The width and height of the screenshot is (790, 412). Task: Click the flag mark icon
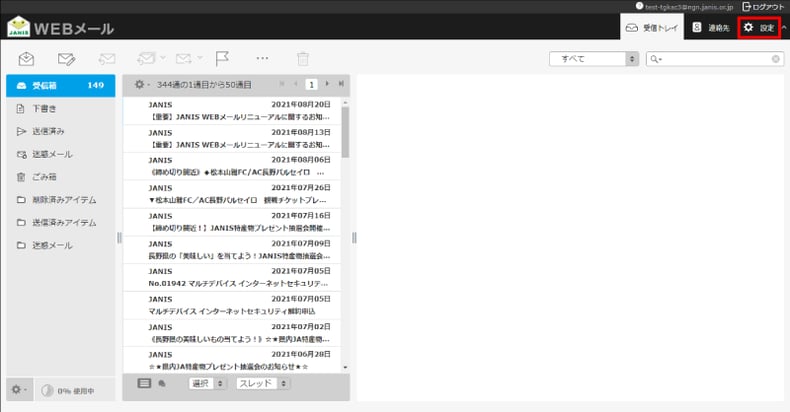(222, 58)
